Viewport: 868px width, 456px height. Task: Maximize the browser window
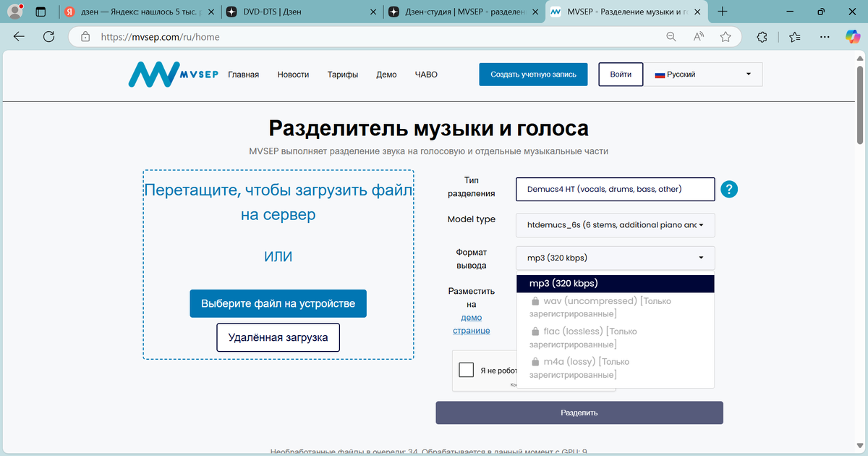(x=820, y=12)
